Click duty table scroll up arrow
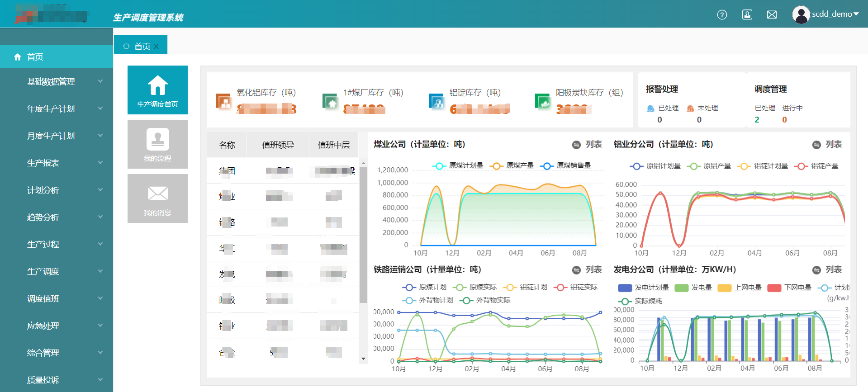This screenshot has width=868, height=392. pyautogui.click(x=363, y=163)
